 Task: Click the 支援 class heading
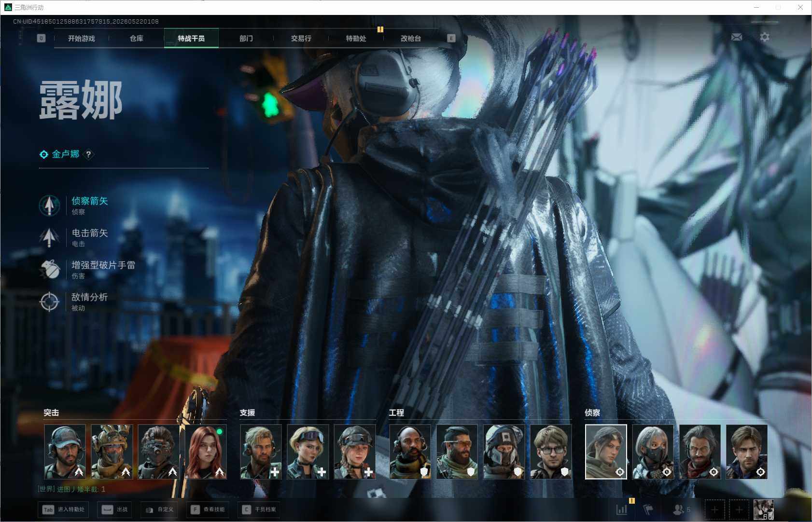[x=247, y=413]
